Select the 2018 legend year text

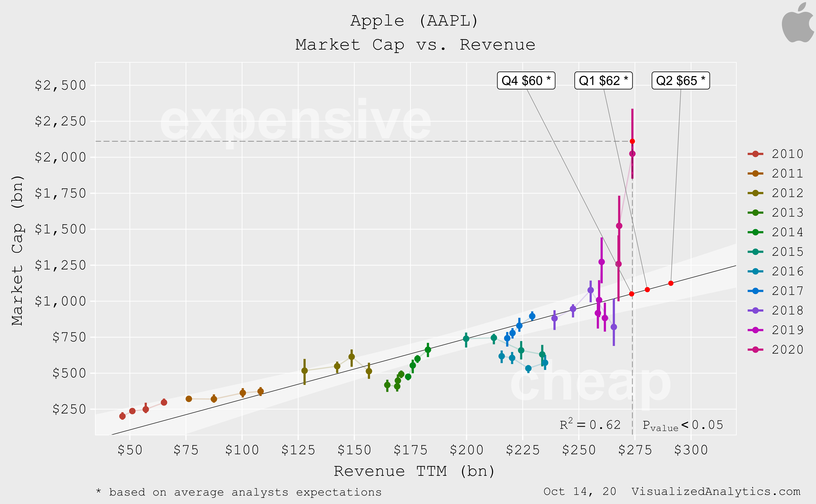tap(788, 310)
